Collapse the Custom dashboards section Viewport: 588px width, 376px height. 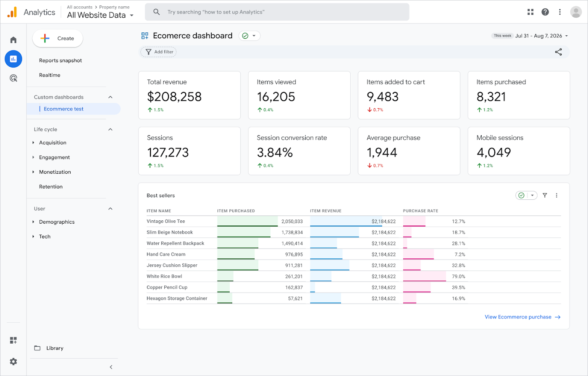tap(110, 97)
